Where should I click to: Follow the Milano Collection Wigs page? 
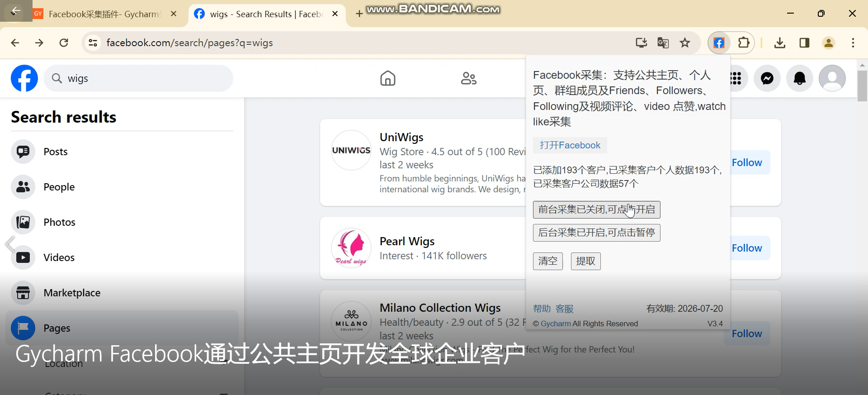(x=747, y=333)
